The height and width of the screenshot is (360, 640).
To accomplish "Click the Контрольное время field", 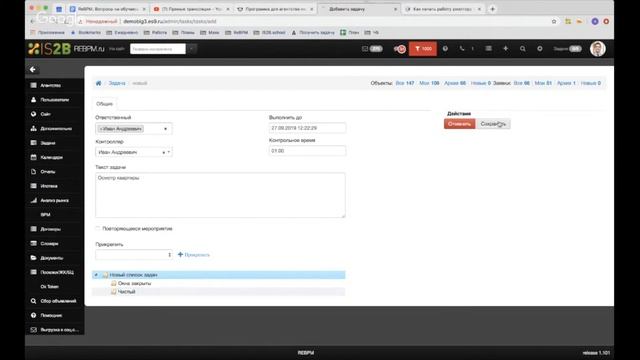I will [307, 151].
